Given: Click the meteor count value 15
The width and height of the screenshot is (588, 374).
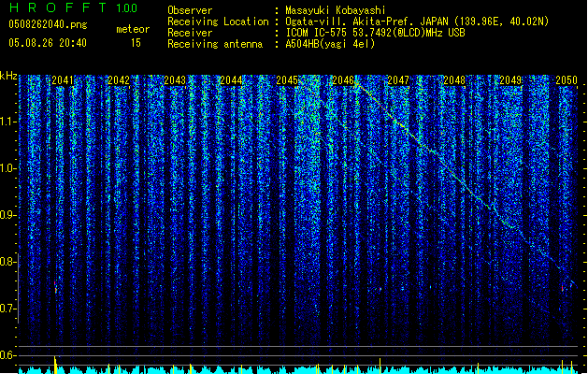Looking at the screenshot, I should pos(136,43).
